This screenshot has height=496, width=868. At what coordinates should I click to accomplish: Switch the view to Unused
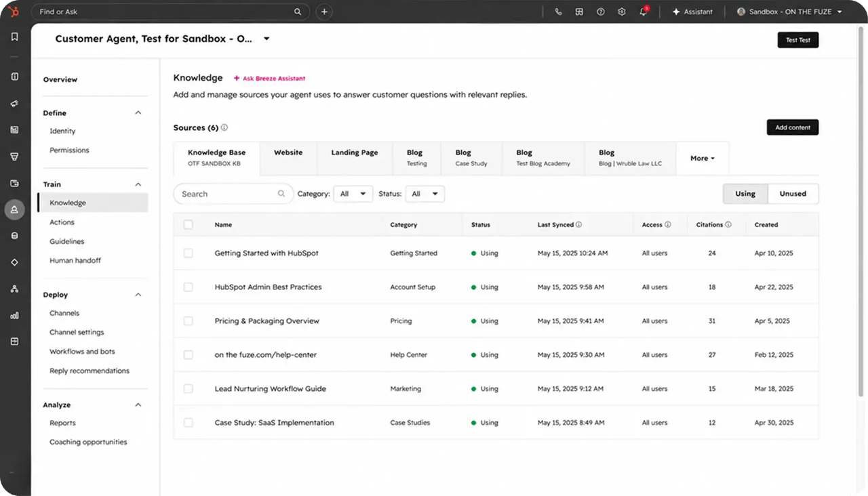click(x=793, y=194)
